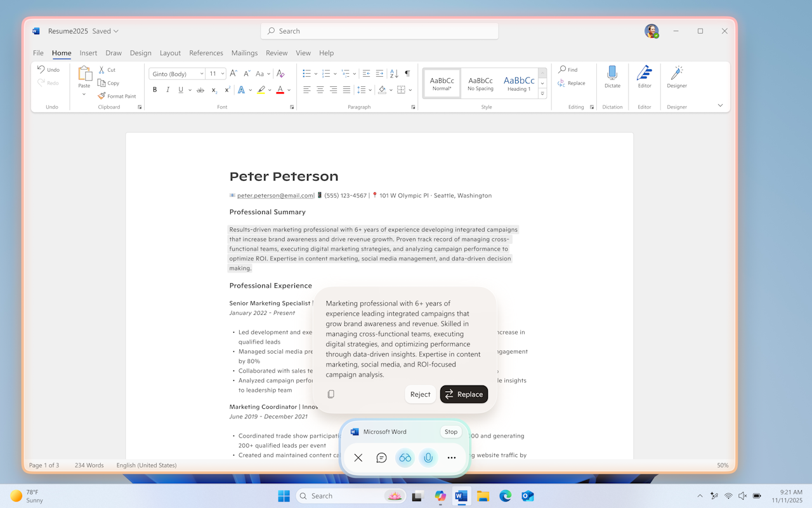Image resolution: width=812 pixels, height=508 pixels.
Task: Expand the bullet list options dropdown
Action: point(317,73)
